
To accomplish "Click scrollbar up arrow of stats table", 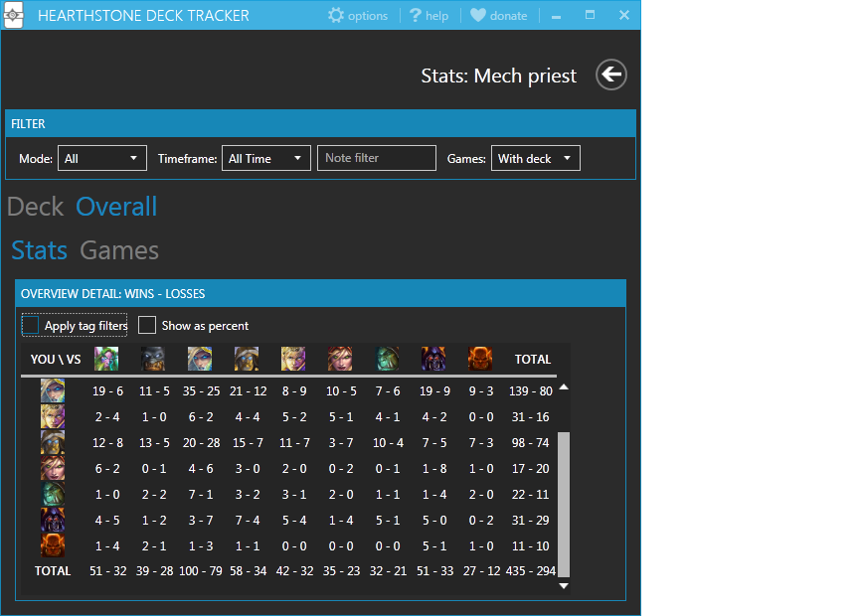I will coord(563,387).
